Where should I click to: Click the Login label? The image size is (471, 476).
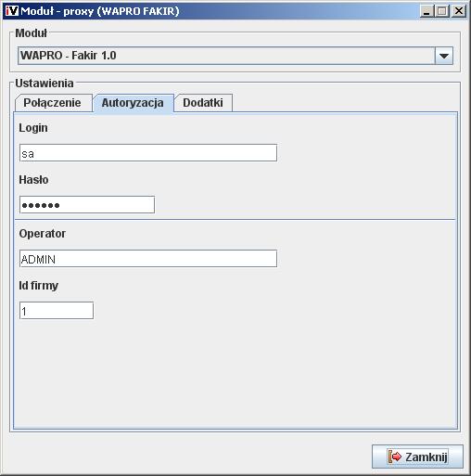pyautogui.click(x=33, y=128)
